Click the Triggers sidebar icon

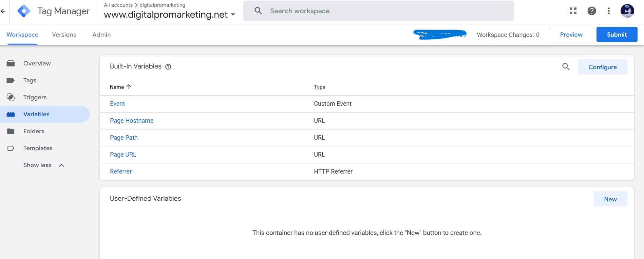click(x=11, y=97)
